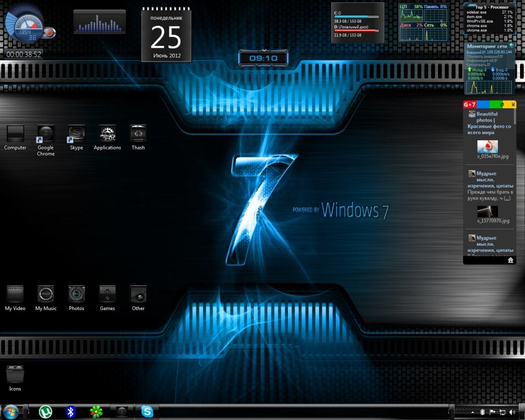Click the G+7 tab in the feed gadget
This screenshot has height=420, width=525.
[x=469, y=104]
